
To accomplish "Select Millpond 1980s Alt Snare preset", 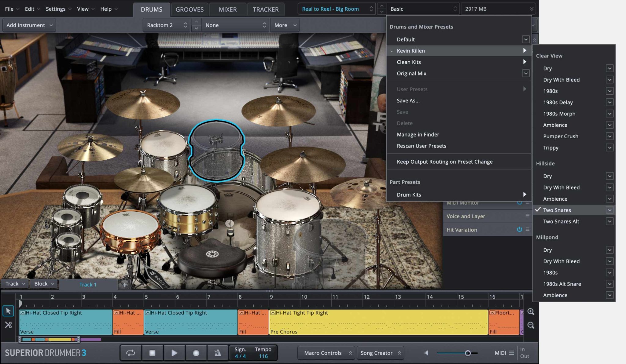I will 562,284.
